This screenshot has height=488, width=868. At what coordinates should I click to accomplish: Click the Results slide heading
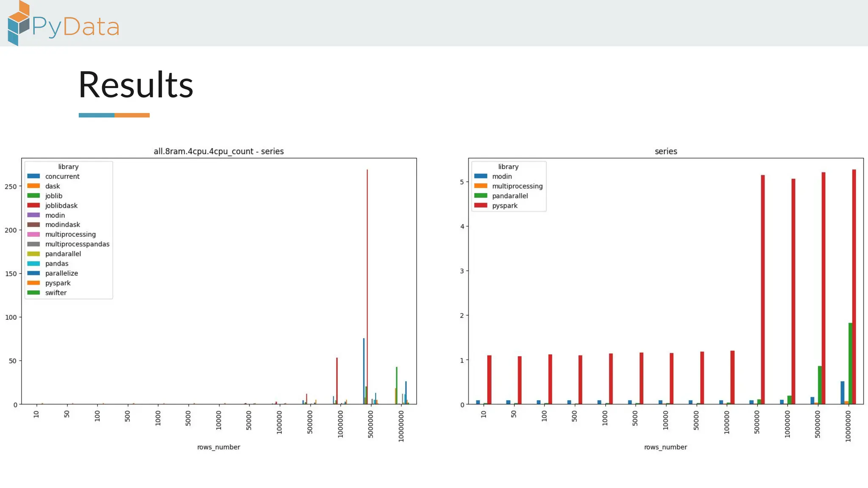(x=136, y=85)
